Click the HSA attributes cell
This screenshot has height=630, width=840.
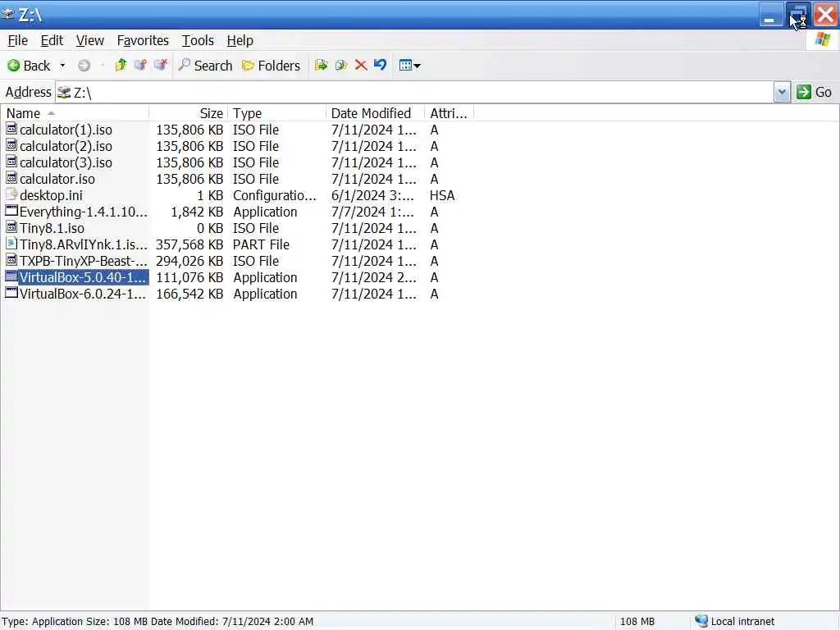pos(442,195)
